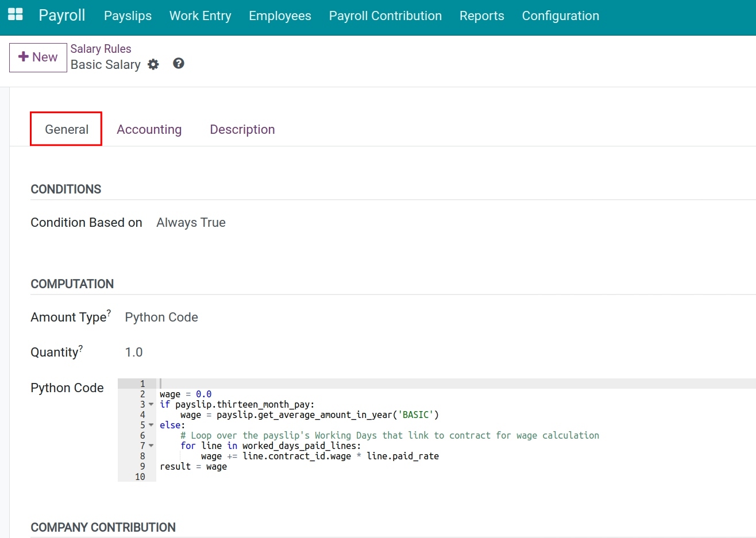Switch to the Accounting tab
756x538 pixels.
click(149, 129)
